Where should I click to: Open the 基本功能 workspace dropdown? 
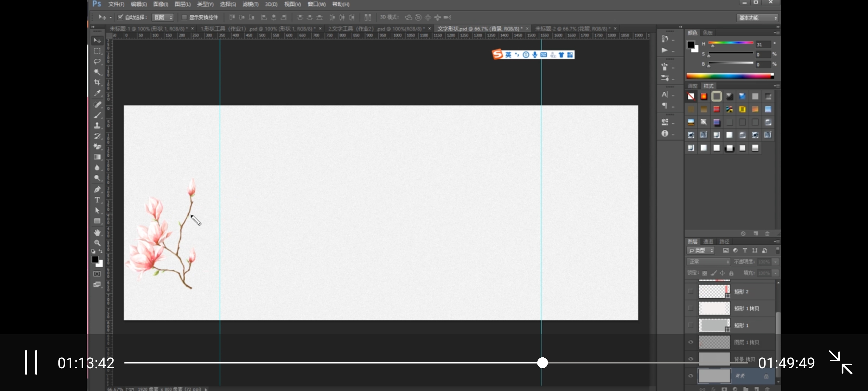[758, 18]
